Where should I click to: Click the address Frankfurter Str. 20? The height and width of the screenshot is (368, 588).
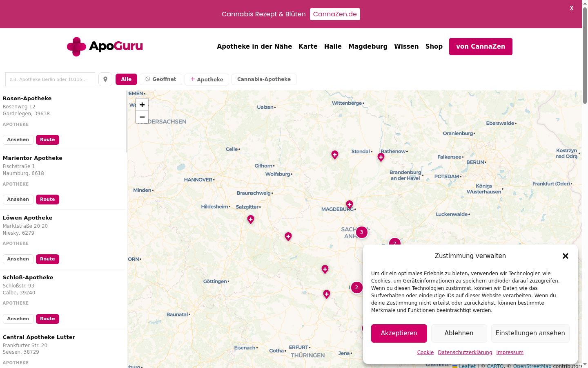25,346
